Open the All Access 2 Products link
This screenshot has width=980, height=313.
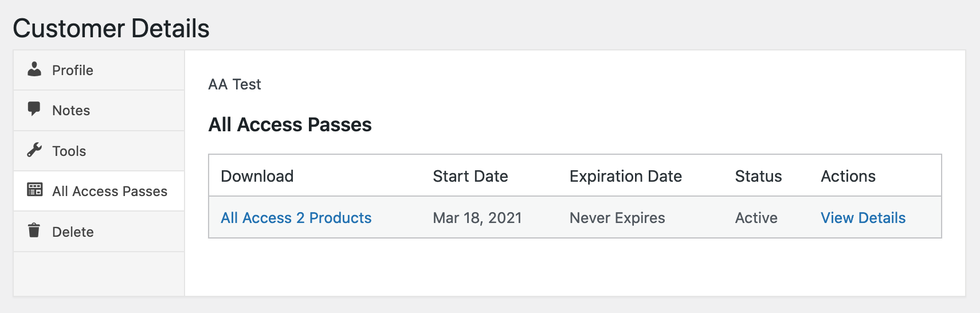[296, 218]
